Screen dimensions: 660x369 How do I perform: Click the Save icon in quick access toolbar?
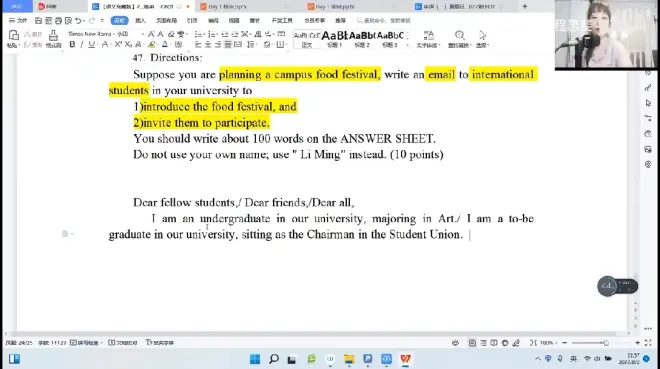click(38, 21)
